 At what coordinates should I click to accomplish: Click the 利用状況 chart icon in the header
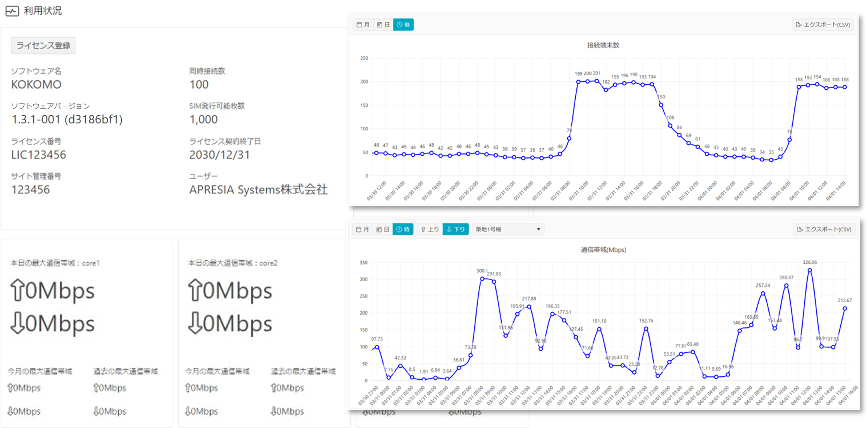(x=12, y=11)
